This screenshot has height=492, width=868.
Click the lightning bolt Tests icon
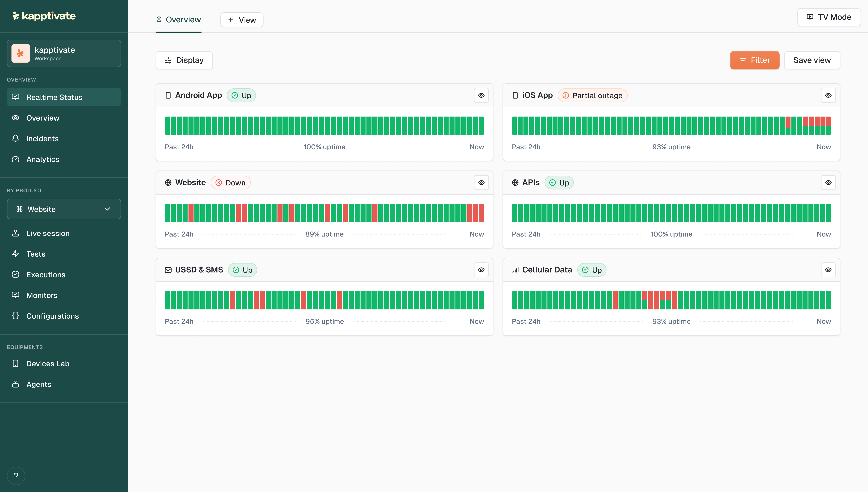click(15, 254)
